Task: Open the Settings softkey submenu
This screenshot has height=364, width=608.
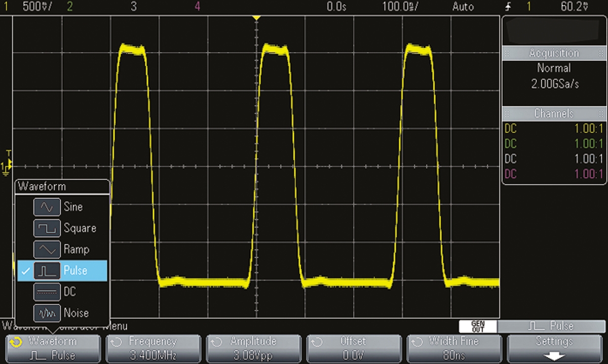Action: pos(554,348)
